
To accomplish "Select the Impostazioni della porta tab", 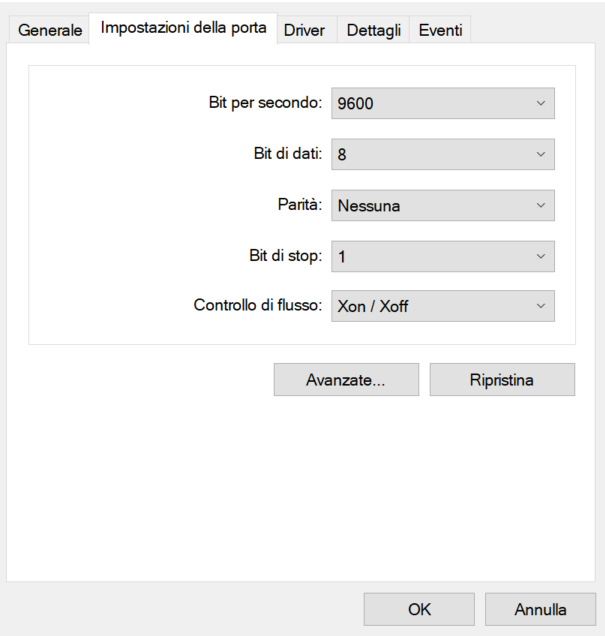I will tap(183, 28).
